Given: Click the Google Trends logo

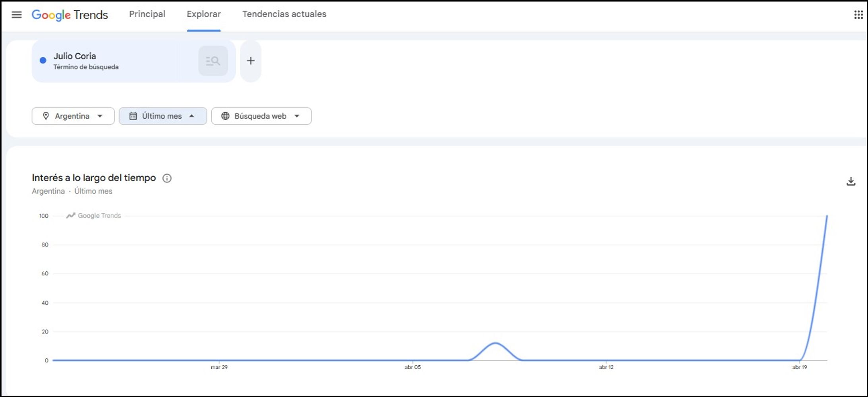Looking at the screenshot, I should [70, 15].
